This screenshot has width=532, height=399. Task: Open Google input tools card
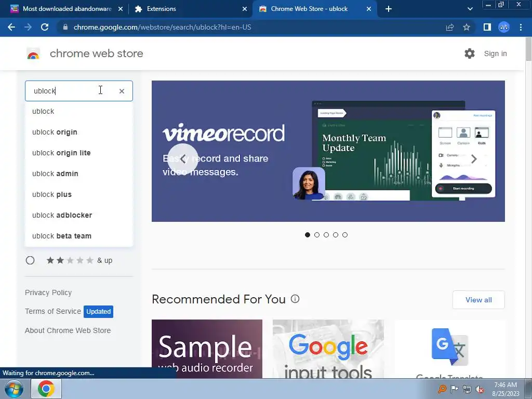[328, 349]
